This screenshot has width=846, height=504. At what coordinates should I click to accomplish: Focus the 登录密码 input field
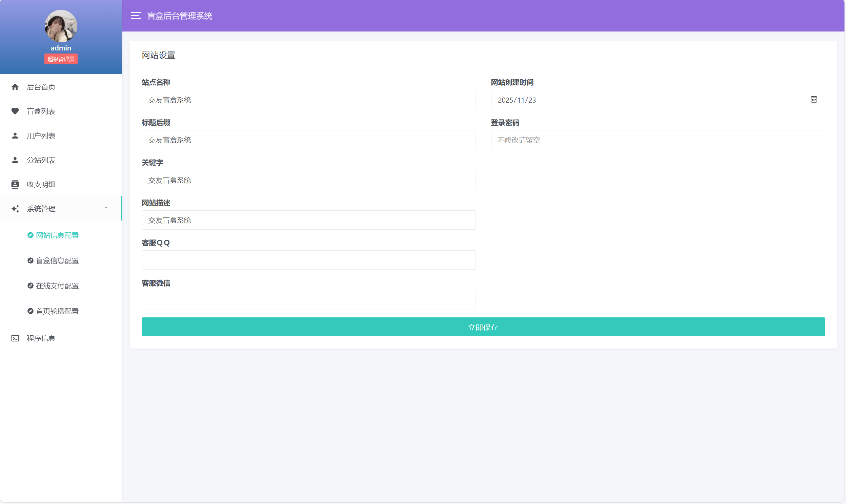[658, 140]
